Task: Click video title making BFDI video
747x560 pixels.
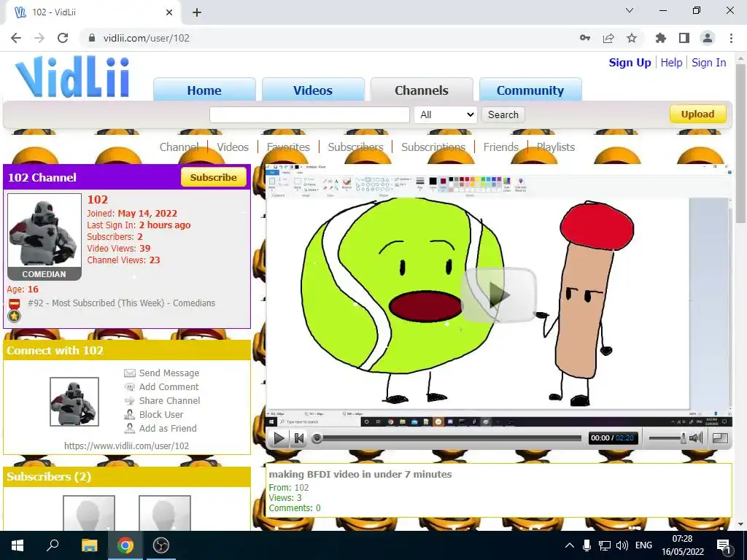Action: coord(360,474)
